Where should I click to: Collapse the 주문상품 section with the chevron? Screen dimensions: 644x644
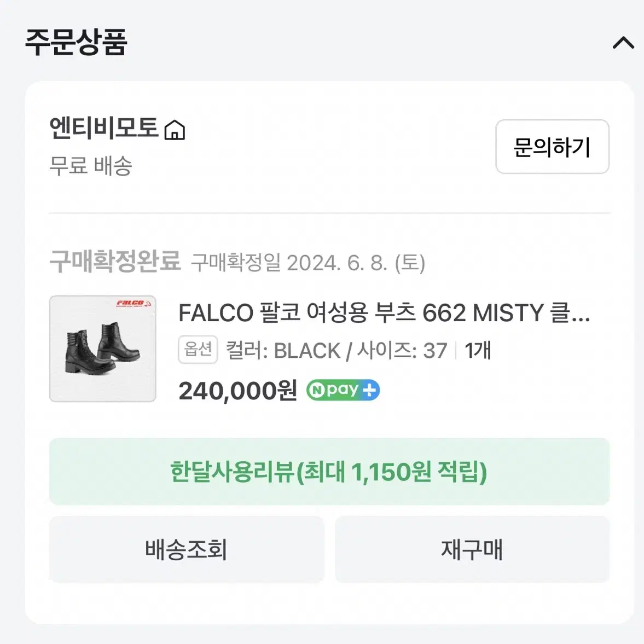tap(623, 42)
